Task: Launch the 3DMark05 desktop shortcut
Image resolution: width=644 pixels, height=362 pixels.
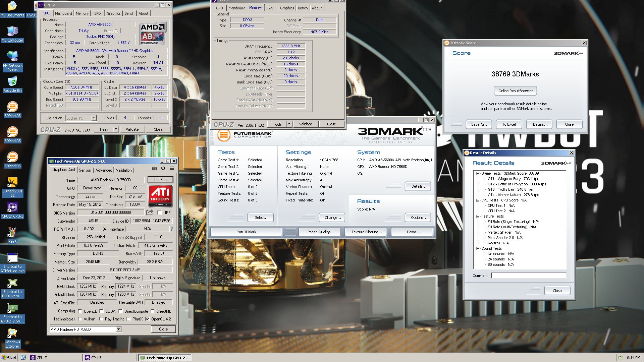Action: [x=12, y=135]
